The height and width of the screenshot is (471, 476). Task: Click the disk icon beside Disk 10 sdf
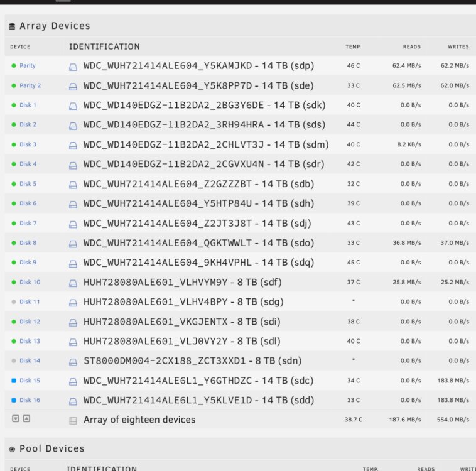click(x=73, y=284)
